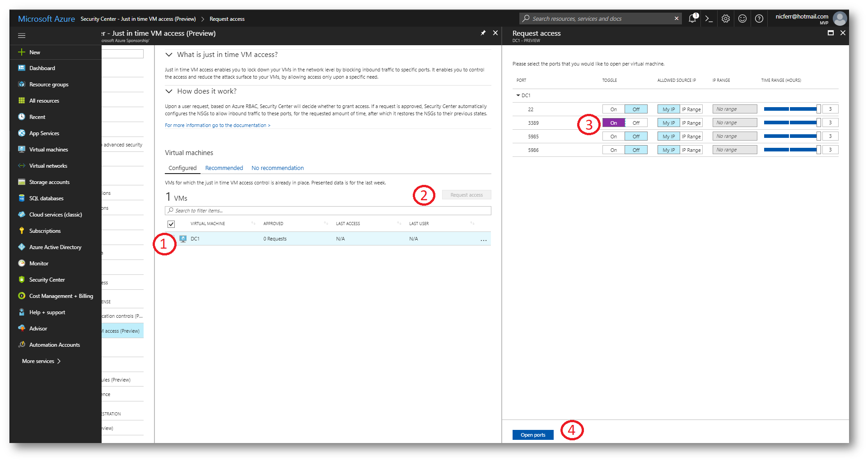This screenshot has width=868, height=462.
Task: Collapse the DC1 port group
Action: pyautogui.click(x=518, y=95)
